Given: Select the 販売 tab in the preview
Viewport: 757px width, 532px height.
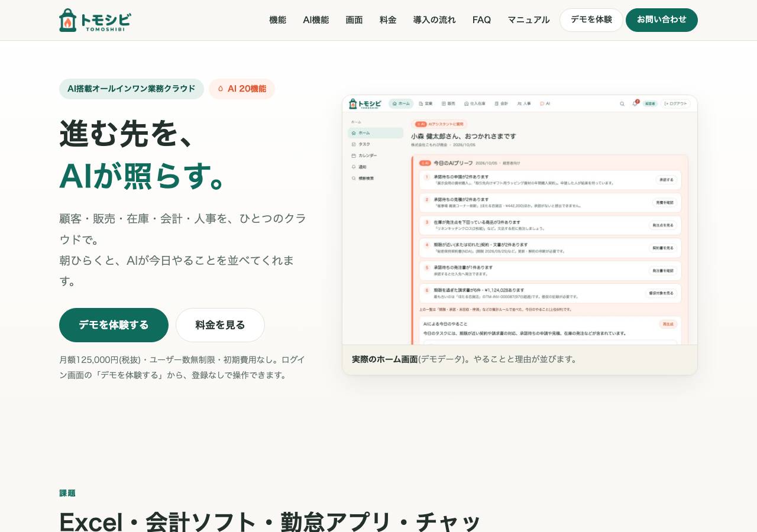Looking at the screenshot, I should pyautogui.click(x=448, y=103).
